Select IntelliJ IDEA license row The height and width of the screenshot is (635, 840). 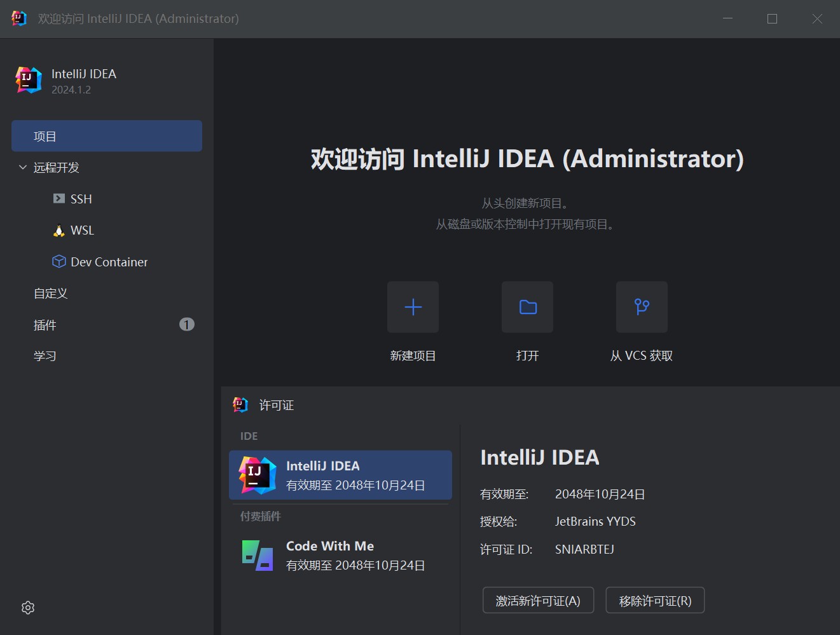point(340,475)
